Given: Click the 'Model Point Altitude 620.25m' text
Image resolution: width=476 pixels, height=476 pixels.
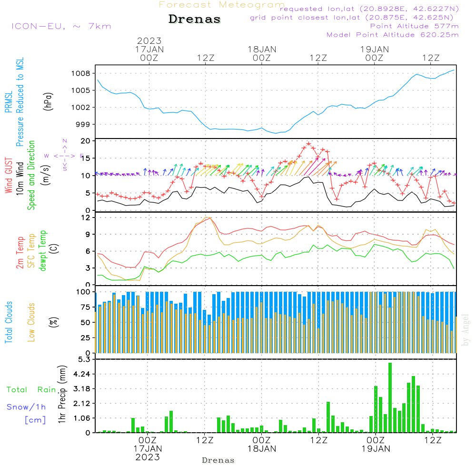Looking at the screenshot, I should tap(393, 35).
